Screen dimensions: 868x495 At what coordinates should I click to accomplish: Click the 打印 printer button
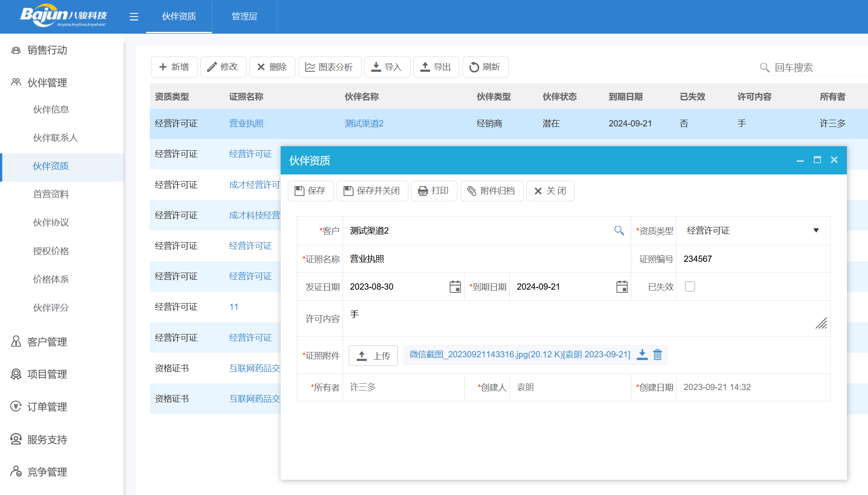434,191
